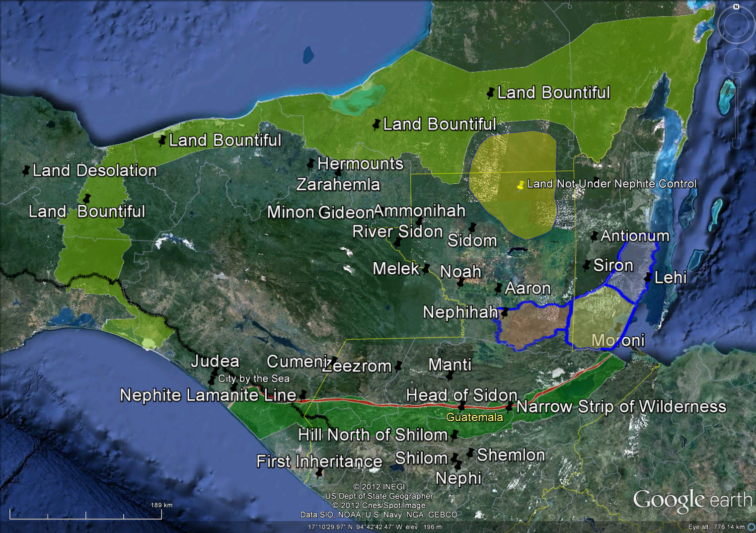Screen dimensions: 756x533
Task: Click the N north-reset compass button
Action: coord(736,6)
